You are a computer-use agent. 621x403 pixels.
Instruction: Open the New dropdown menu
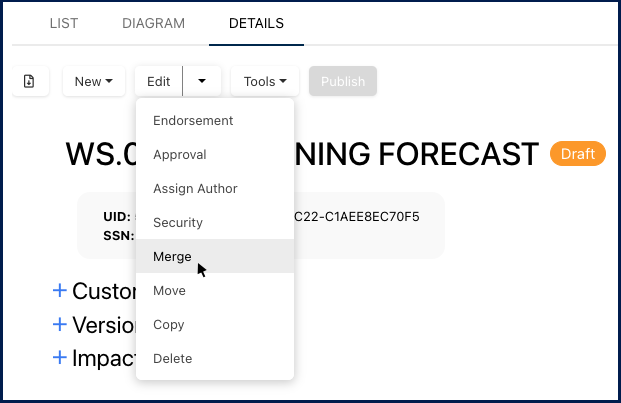[x=94, y=81]
